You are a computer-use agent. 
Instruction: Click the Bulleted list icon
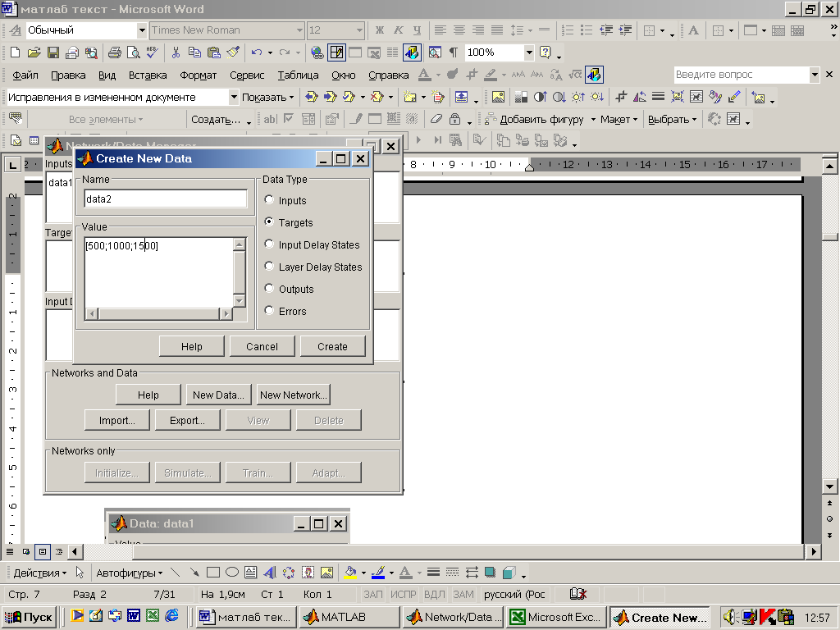coord(587,30)
